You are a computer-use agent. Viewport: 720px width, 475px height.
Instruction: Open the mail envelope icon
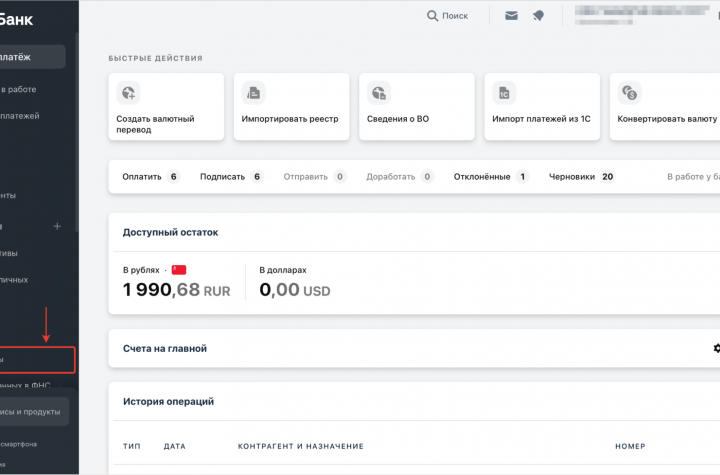click(x=511, y=16)
